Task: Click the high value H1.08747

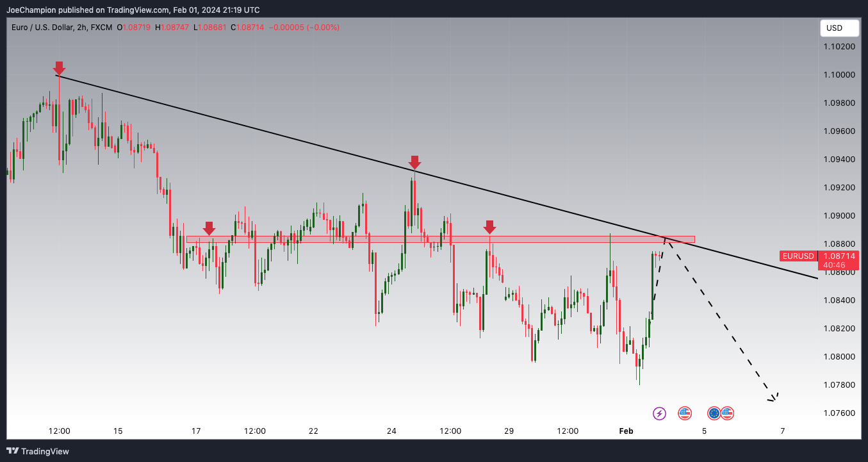Action: pos(172,28)
